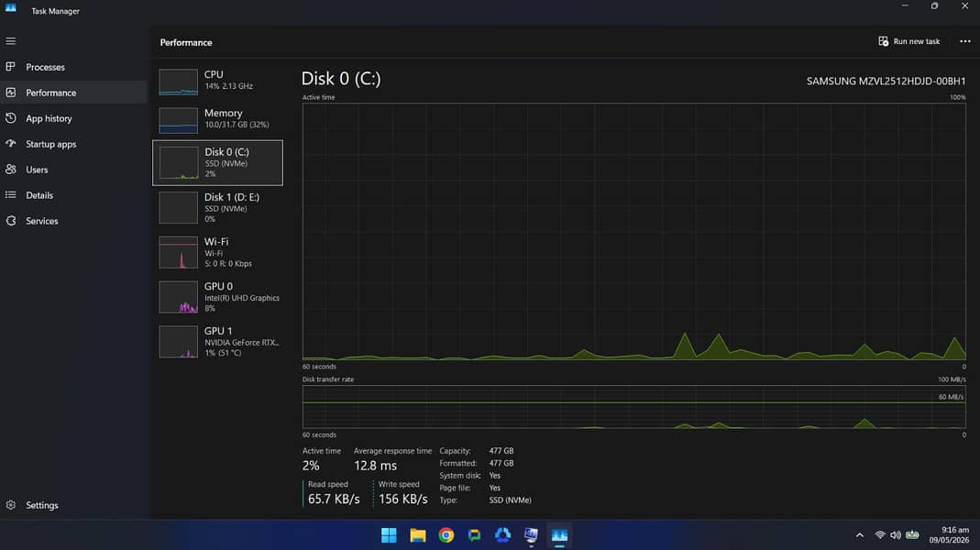
Task: Select GPU 1 NVIDIA GeForce item
Action: pyautogui.click(x=217, y=341)
